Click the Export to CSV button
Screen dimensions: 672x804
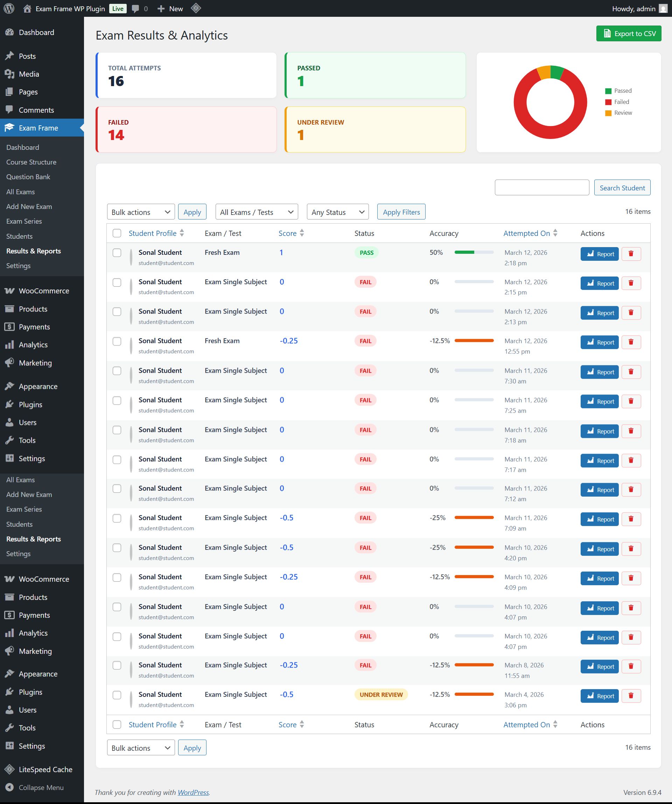point(628,34)
